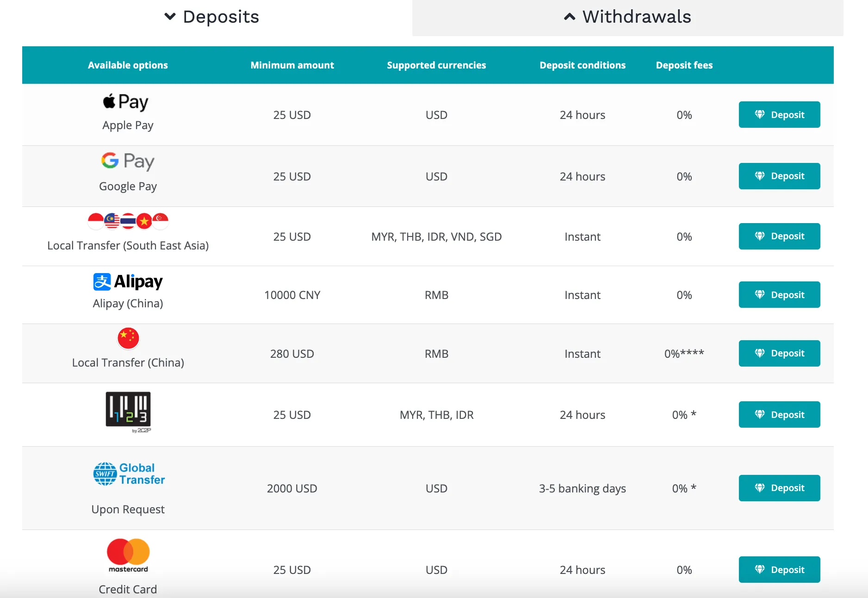The width and height of the screenshot is (868, 598).
Task: Click the Apple Pay logo
Action: 125,102
